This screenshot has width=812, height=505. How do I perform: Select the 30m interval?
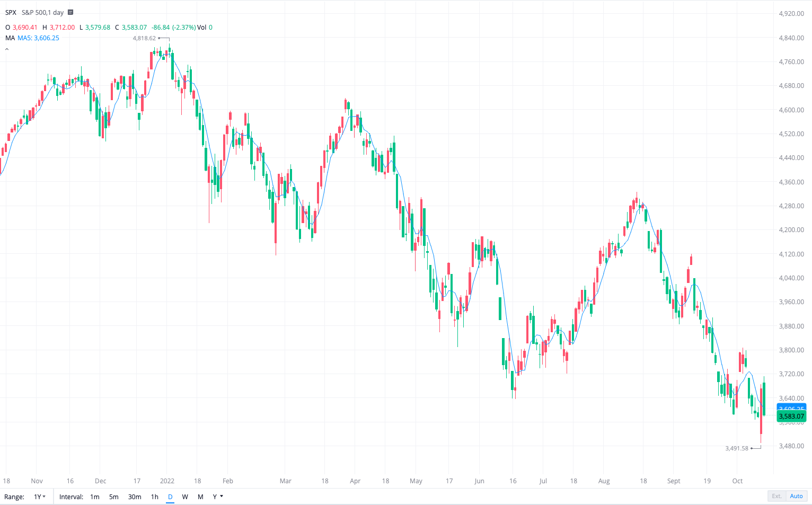pos(134,497)
